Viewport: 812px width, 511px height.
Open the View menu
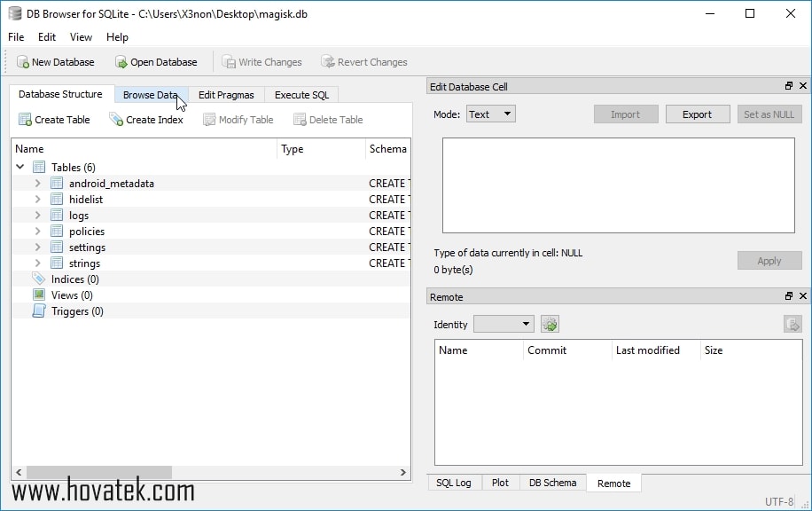pyautogui.click(x=81, y=37)
